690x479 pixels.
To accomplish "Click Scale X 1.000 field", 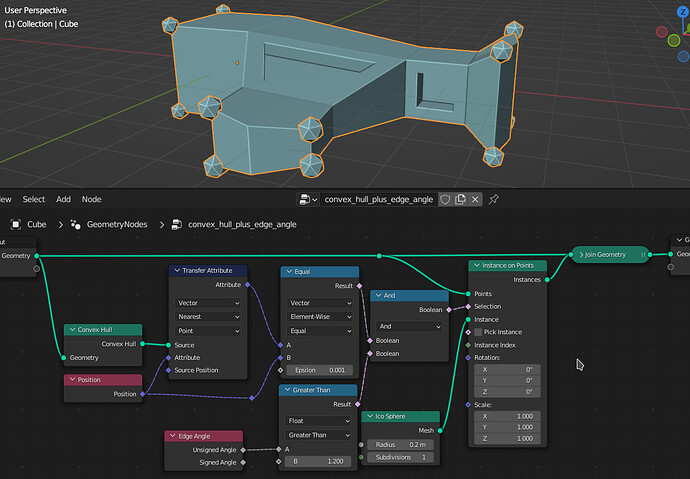I will 507,416.
